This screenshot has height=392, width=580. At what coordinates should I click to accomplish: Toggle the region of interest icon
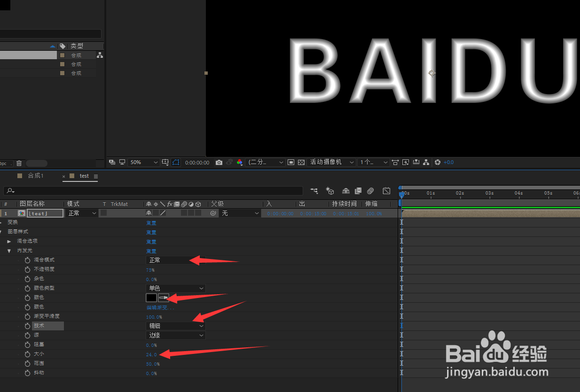point(291,162)
